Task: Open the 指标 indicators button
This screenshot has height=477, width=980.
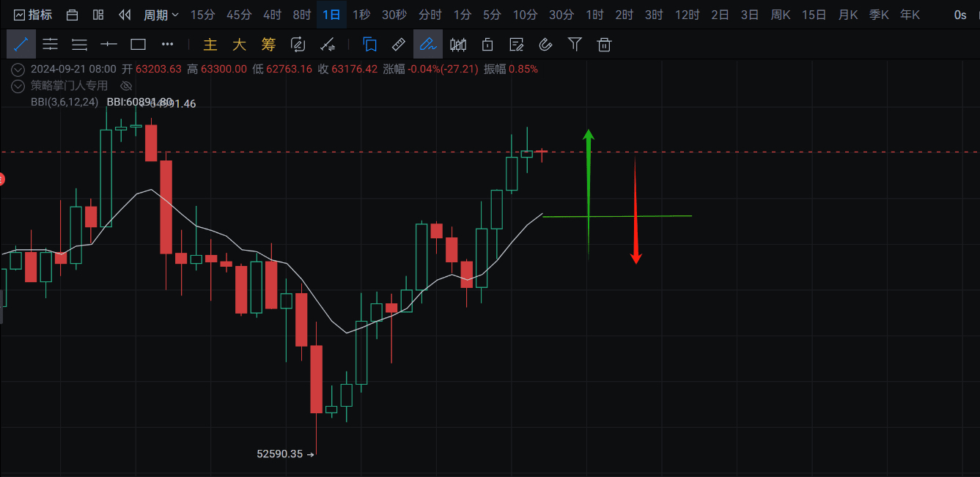Action: 33,15
